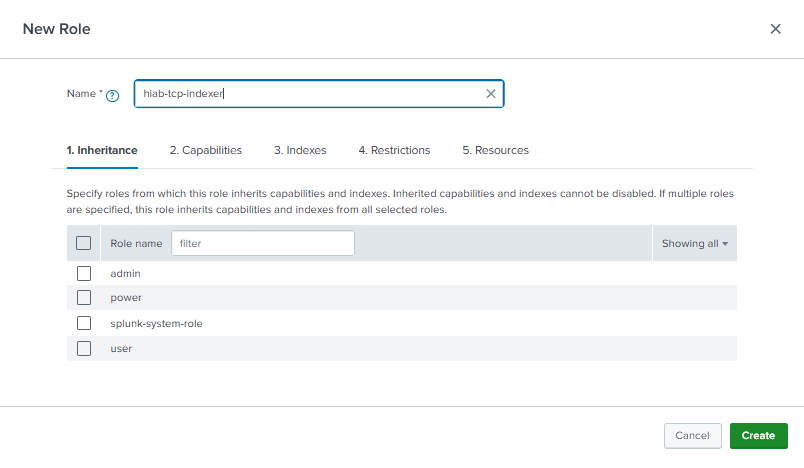Click the Role name column header

pyautogui.click(x=136, y=243)
